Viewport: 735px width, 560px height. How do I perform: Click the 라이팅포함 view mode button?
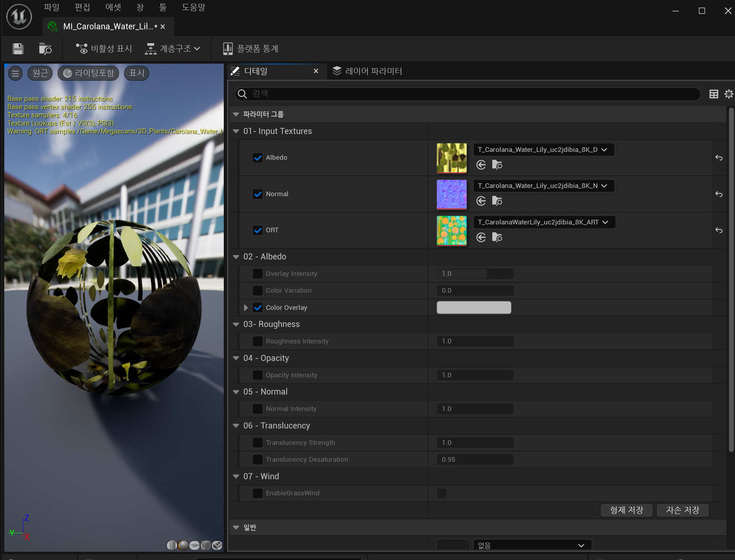[88, 73]
